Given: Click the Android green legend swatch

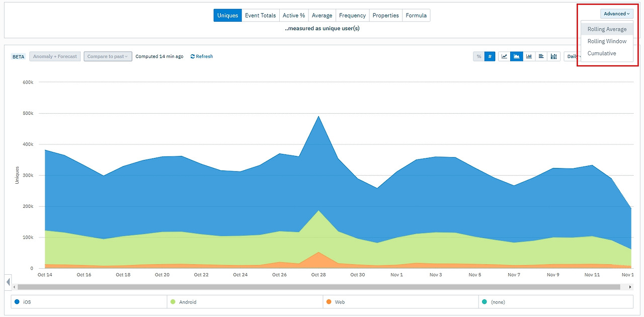Looking at the screenshot, I should coord(173,302).
